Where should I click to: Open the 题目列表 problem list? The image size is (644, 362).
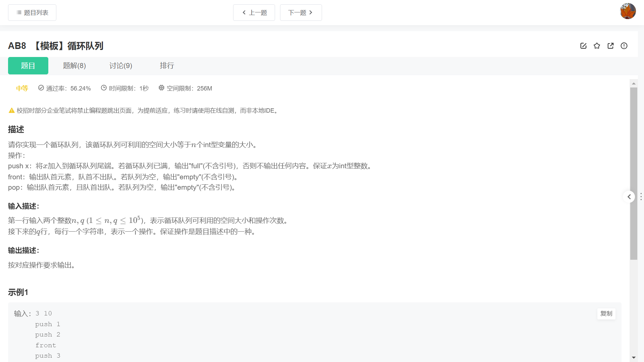click(32, 13)
